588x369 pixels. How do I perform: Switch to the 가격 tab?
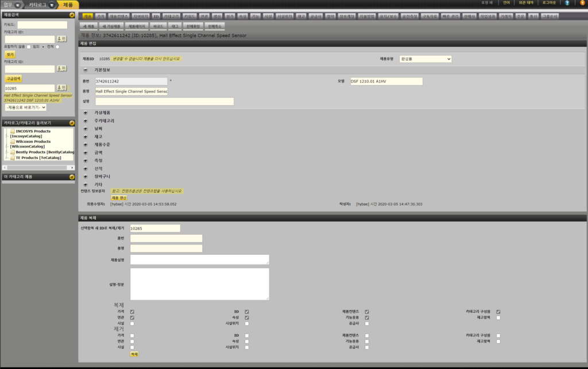pos(101,17)
